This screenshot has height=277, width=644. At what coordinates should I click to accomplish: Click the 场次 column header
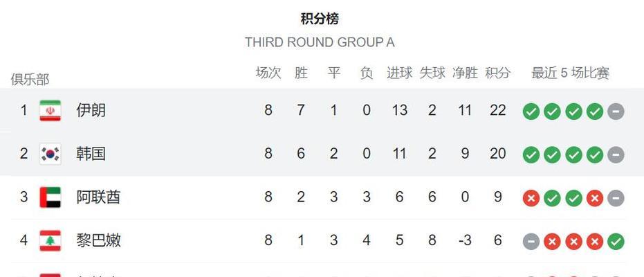[268, 73]
